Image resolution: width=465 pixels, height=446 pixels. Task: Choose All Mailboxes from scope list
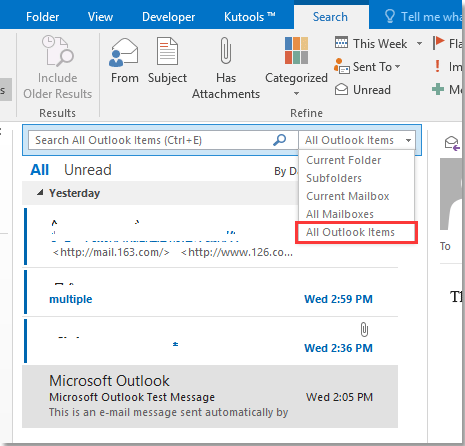click(x=356, y=214)
